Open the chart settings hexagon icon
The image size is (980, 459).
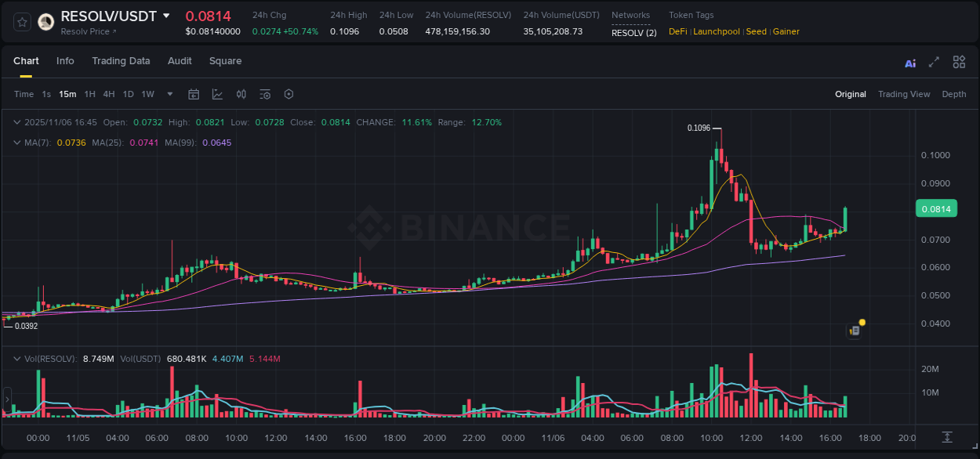tap(289, 94)
